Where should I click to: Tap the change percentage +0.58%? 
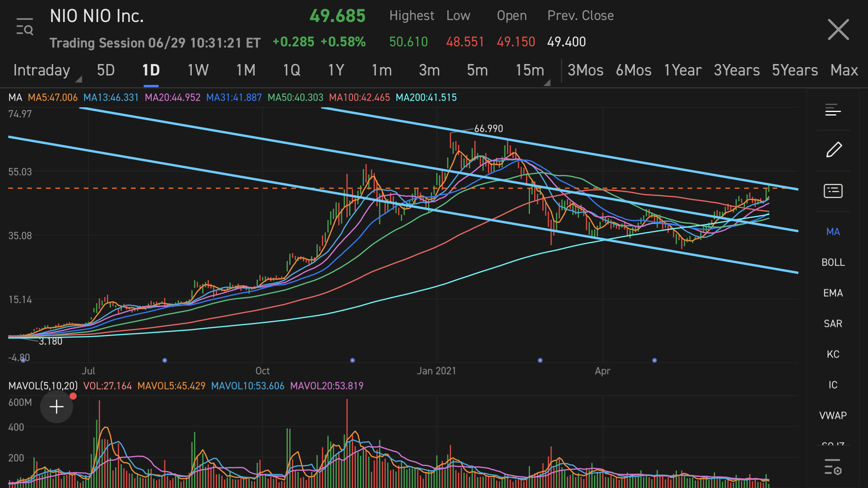click(x=343, y=42)
